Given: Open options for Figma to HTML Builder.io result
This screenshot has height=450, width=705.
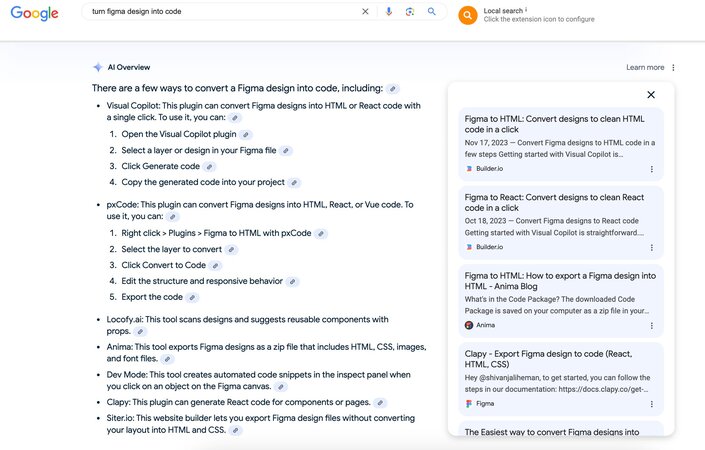Looking at the screenshot, I should tap(652, 169).
